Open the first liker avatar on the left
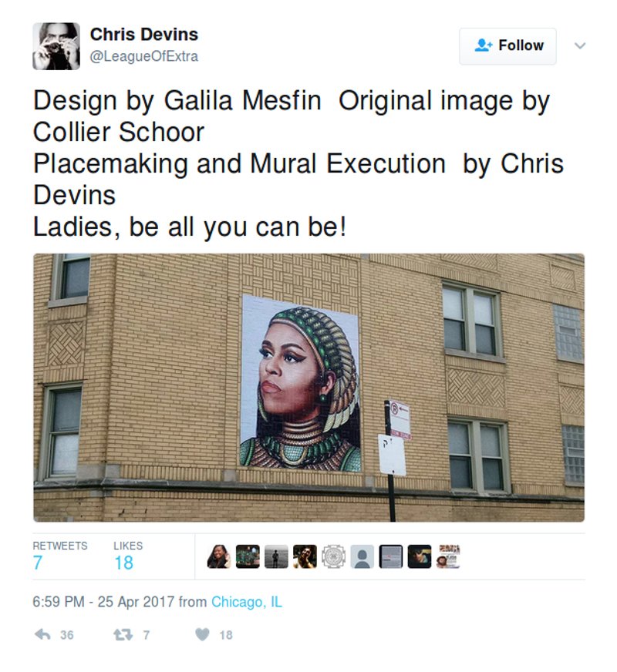Image resolution: width=617 pixels, height=672 pixels. point(219,556)
